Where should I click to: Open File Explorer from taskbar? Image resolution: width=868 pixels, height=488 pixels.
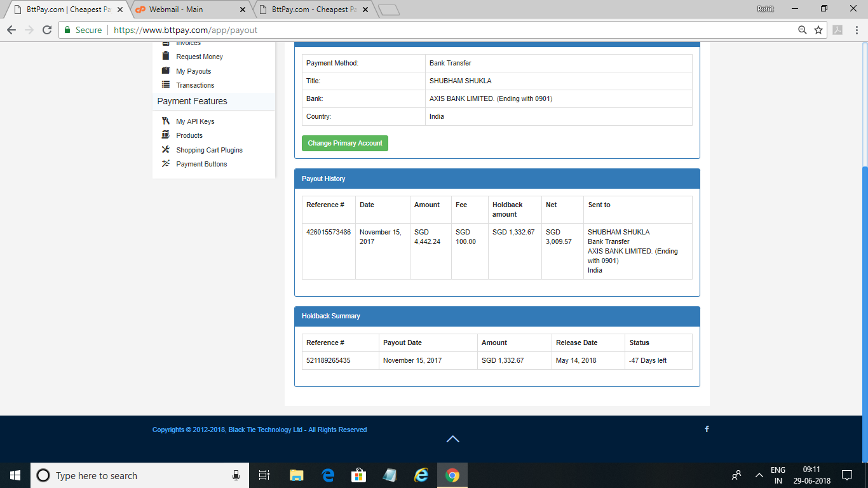click(x=296, y=475)
